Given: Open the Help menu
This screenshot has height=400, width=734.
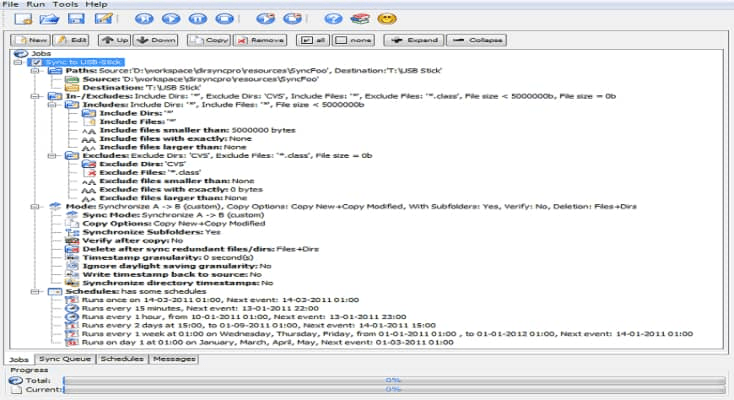Looking at the screenshot, I should tap(96, 4).
